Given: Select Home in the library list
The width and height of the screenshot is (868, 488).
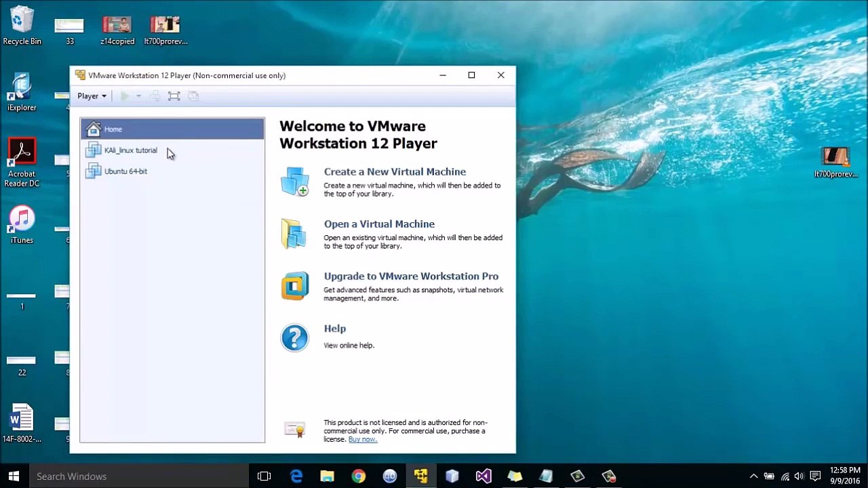Looking at the screenshot, I should pos(172,129).
